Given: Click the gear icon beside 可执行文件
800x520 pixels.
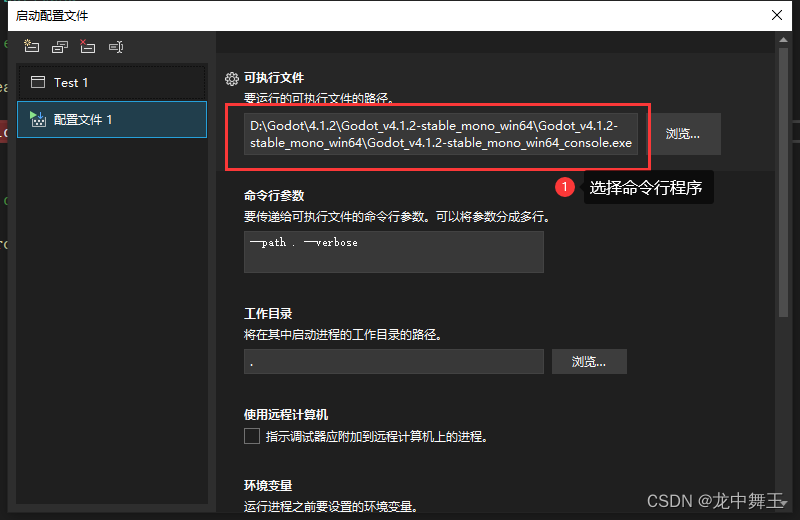Looking at the screenshot, I should pos(232,79).
